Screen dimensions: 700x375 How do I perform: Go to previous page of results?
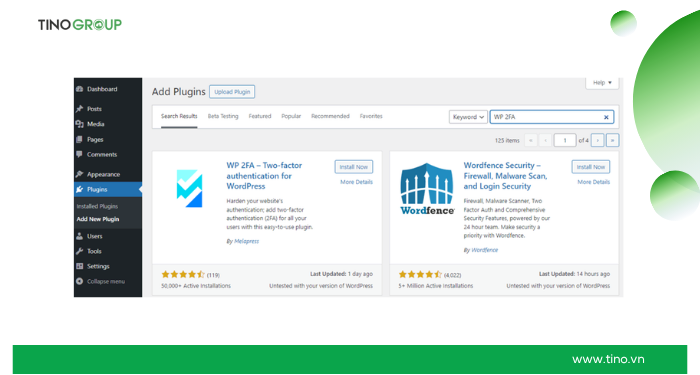545,141
